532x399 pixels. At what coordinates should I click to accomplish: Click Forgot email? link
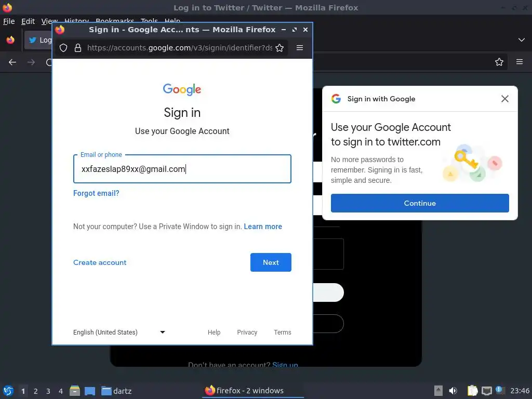point(96,193)
